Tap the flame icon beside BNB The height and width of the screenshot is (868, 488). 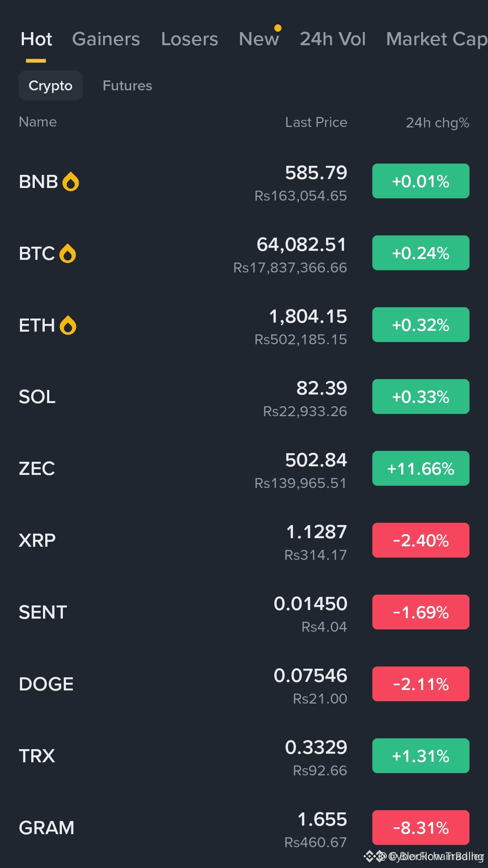(70, 182)
